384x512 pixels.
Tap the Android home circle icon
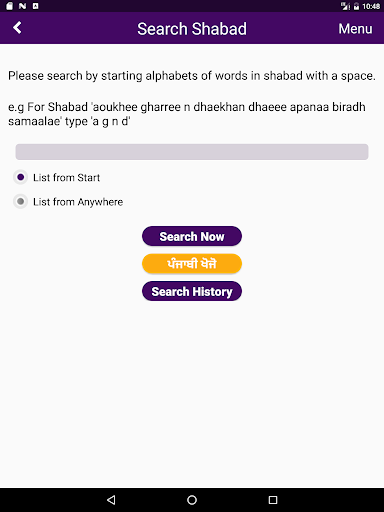[x=192, y=500]
